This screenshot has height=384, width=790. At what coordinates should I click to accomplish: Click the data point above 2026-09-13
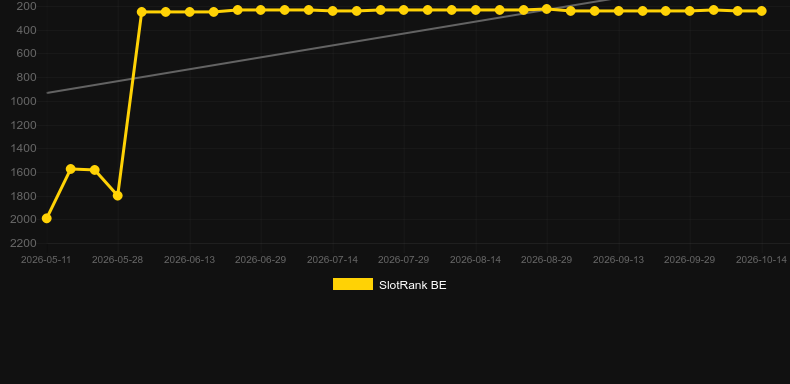pos(618,11)
